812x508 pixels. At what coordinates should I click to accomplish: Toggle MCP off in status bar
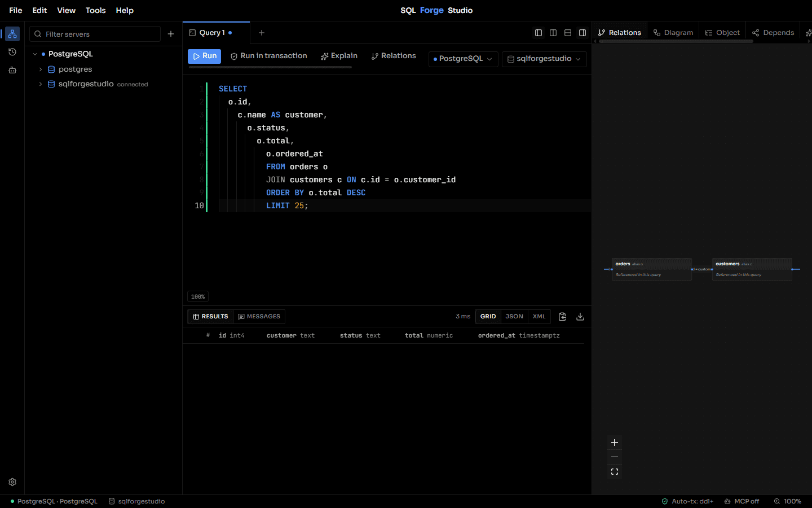click(742, 501)
